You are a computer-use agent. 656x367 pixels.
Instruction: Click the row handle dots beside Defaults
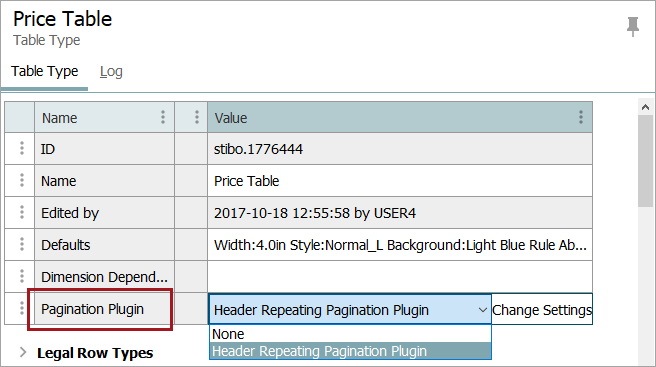(x=22, y=244)
